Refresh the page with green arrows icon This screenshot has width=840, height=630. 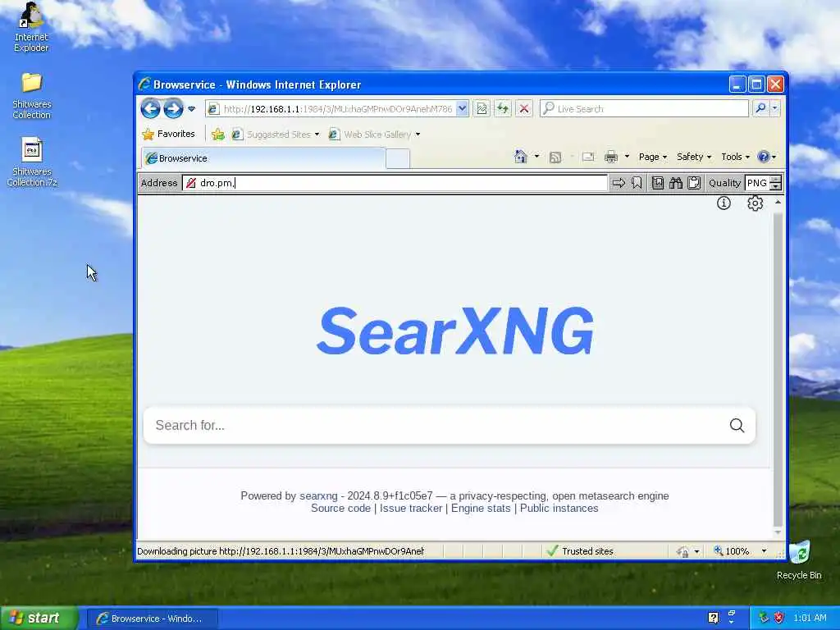coord(503,109)
